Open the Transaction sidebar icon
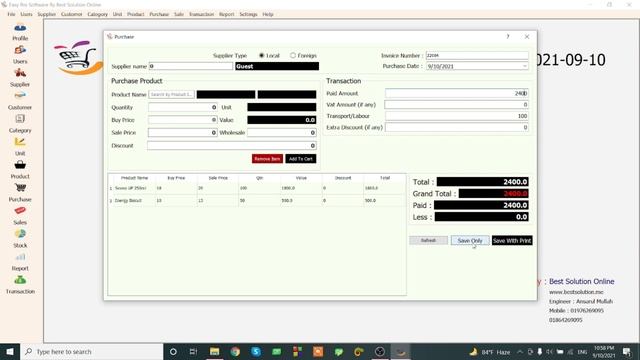Viewport: 640px width, 360px height. (x=20, y=280)
